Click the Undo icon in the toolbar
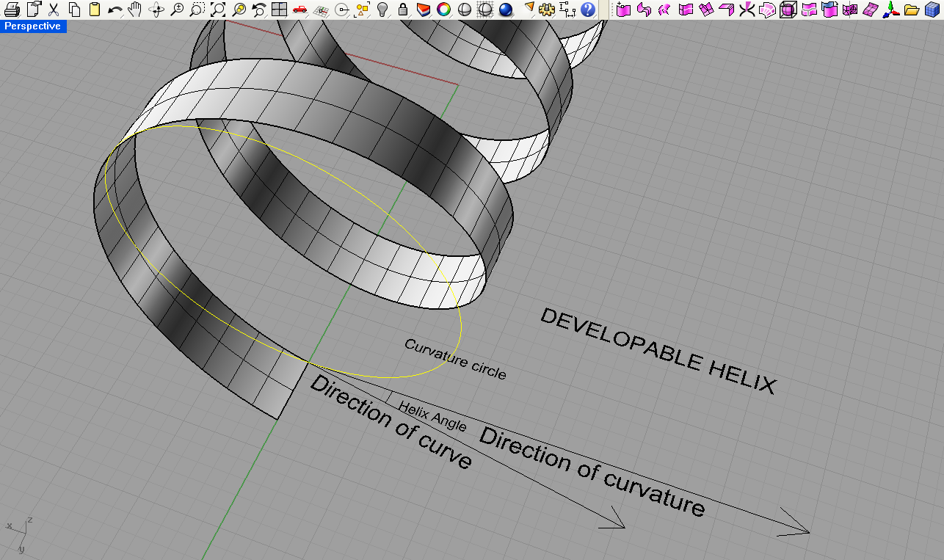Screen dimensions: 944x560 (x=114, y=9)
